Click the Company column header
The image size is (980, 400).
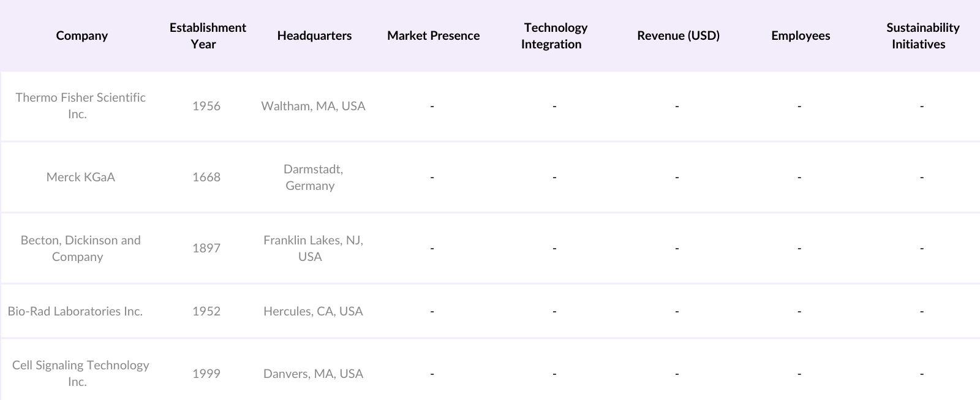(x=81, y=36)
